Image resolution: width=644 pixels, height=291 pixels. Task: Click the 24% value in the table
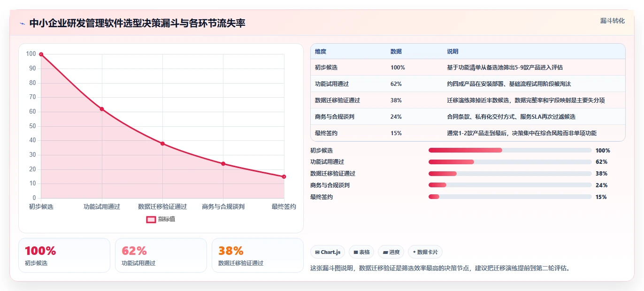(x=396, y=117)
